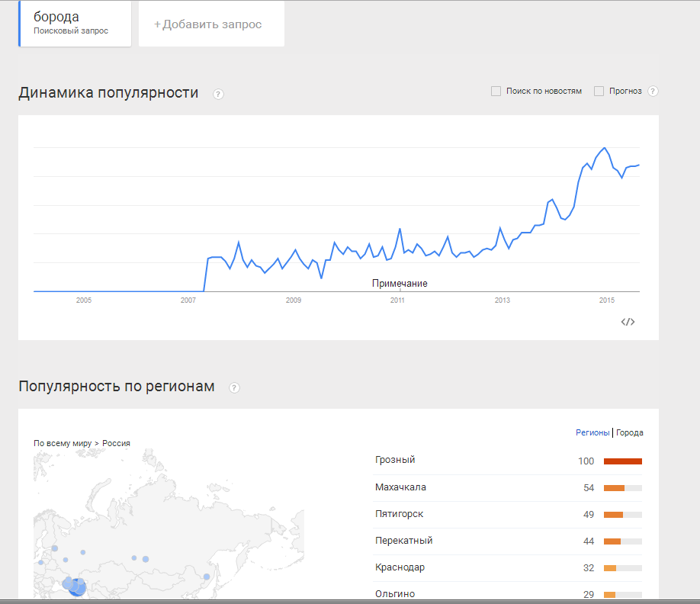Screen dimensions: 700x604
Task: Click Пятигорск in the ranking list
Action: click(x=399, y=514)
